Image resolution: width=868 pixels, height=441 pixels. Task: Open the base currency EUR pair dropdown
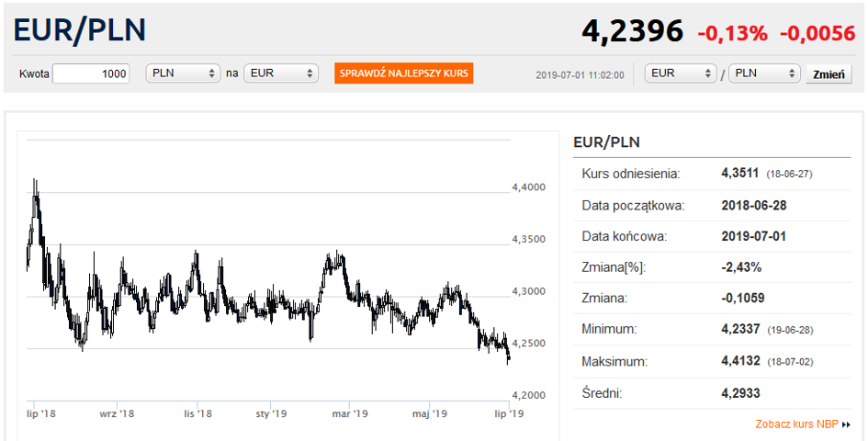pos(681,73)
